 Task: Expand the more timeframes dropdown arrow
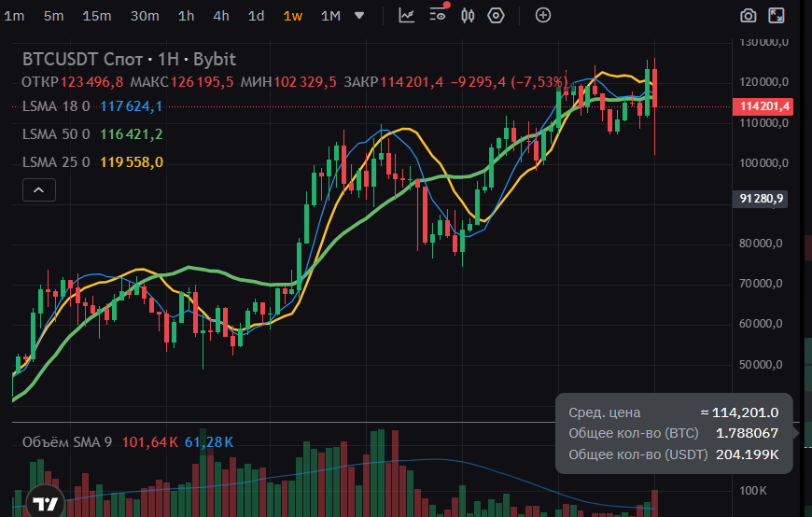pos(359,15)
